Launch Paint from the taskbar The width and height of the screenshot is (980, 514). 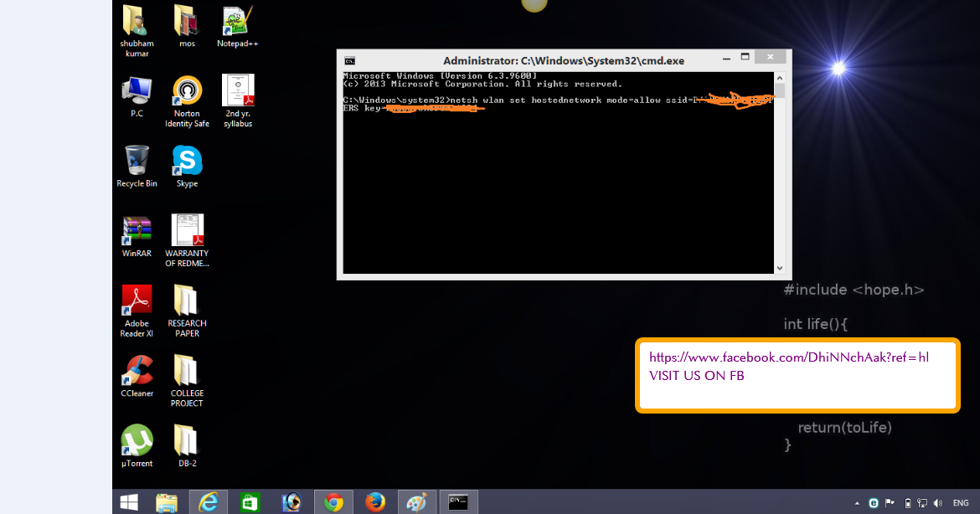click(x=417, y=501)
